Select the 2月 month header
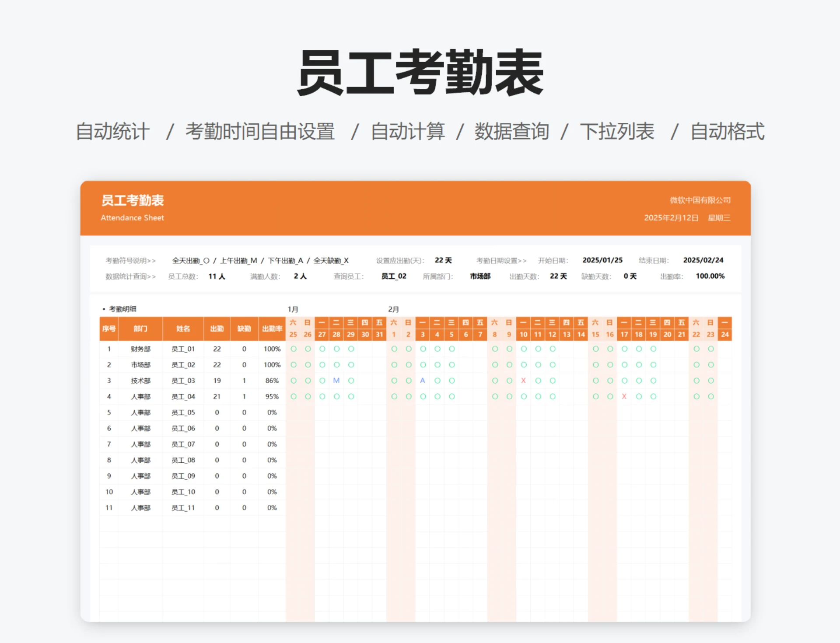Image resolution: width=840 pixels, height=643 pixels. [x=393, y=308]
